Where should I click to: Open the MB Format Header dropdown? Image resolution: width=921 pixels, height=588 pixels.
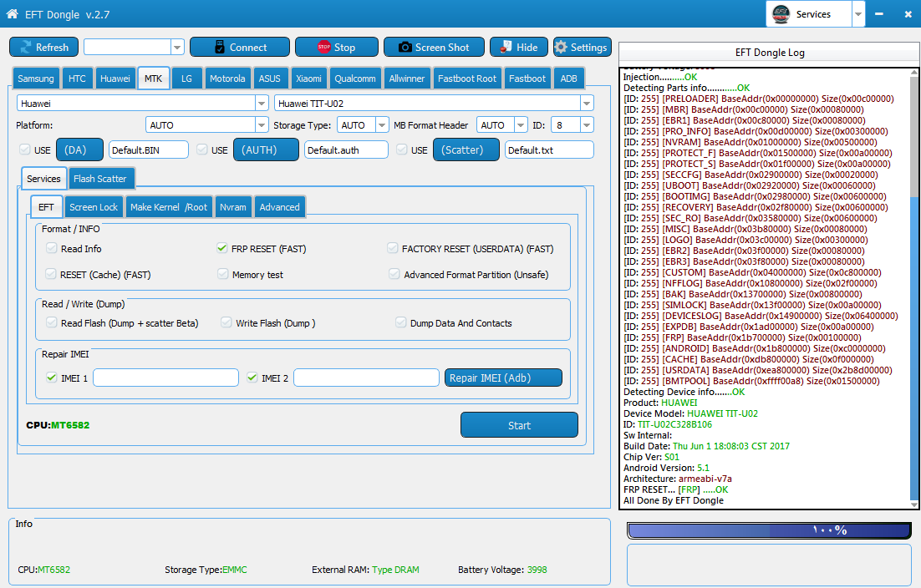(x=521, y=125)
